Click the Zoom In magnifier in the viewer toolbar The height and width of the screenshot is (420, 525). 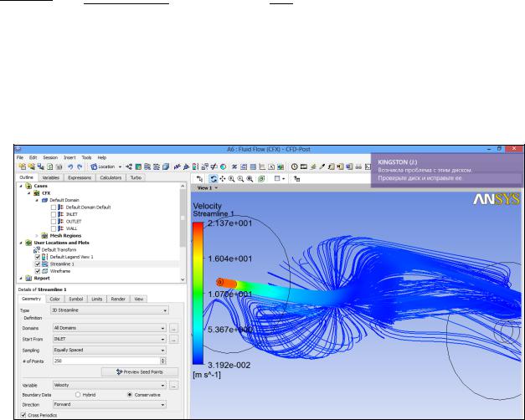pos(231,179)
